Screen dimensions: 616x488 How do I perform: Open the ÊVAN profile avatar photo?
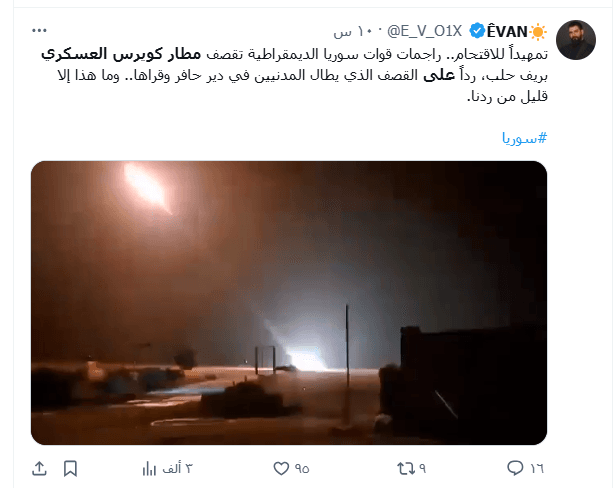pyautogui.click(x=576, y=40)
